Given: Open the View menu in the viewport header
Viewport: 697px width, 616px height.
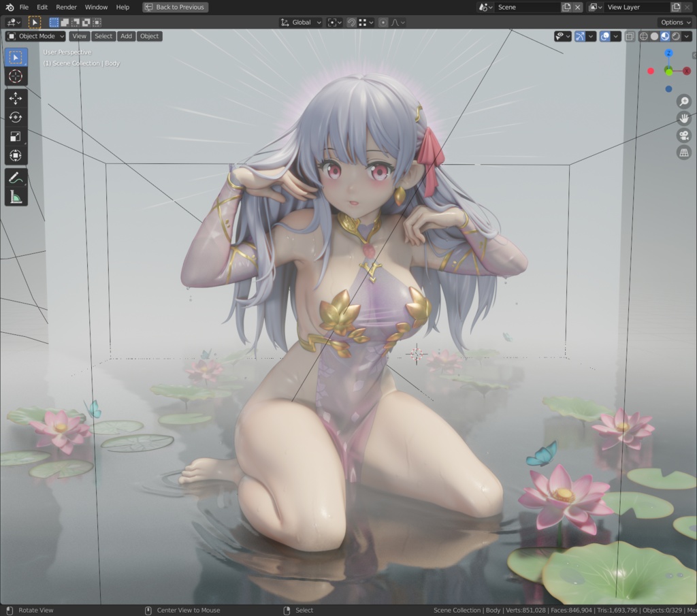Looking at the screenshot, I should click(x=79, y=36).
